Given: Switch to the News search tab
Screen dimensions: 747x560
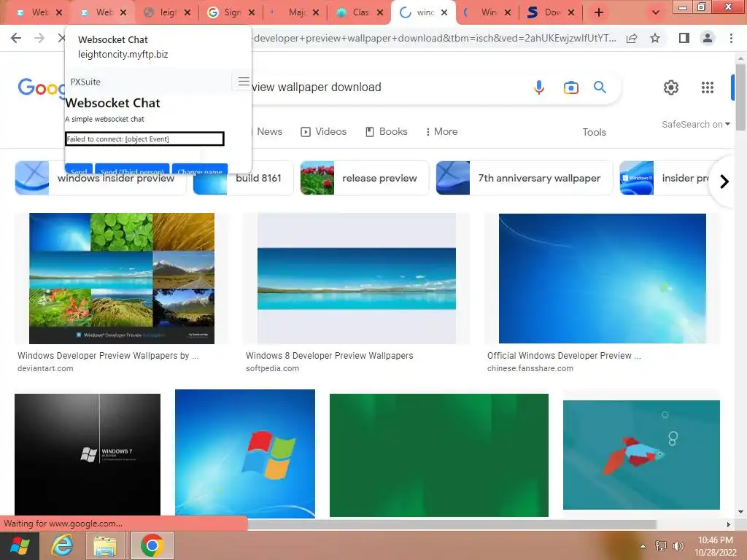Looking at the screenshot, I should tap(270, 131).
